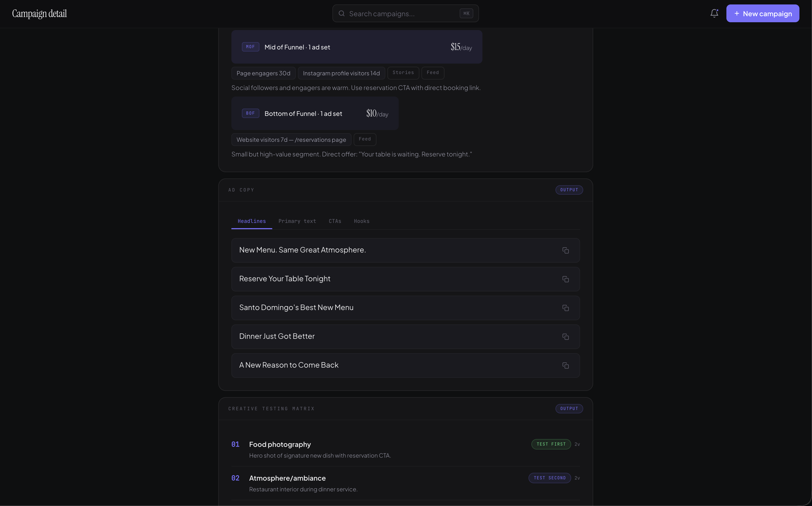Copy the 'Santo Domingo's Best New Menu' headline
This screenshot has height=506, width=812.
(x=565, y=308)
